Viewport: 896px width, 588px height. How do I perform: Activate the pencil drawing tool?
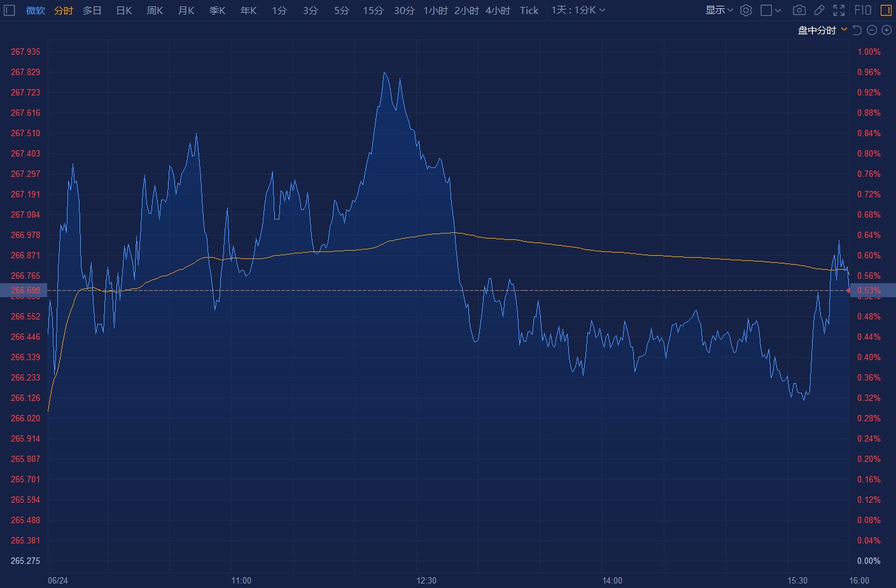(820, 10)
